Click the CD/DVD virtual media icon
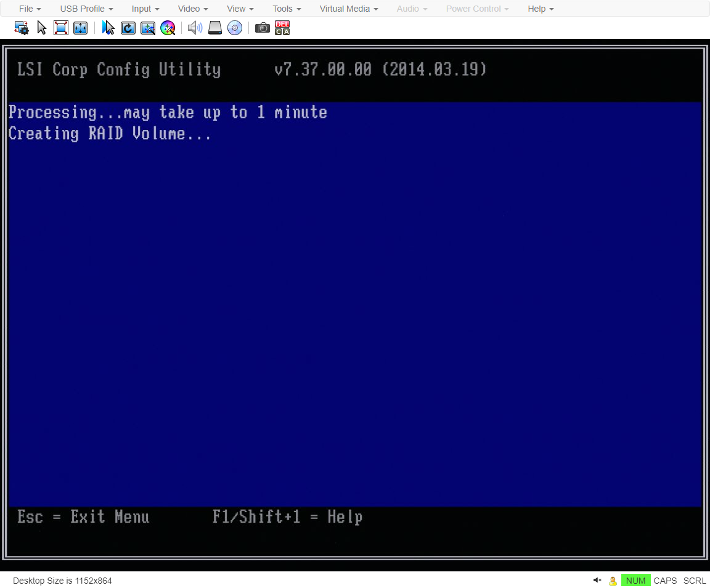Screen dimensions: 710x588 (x=235, y=28)
